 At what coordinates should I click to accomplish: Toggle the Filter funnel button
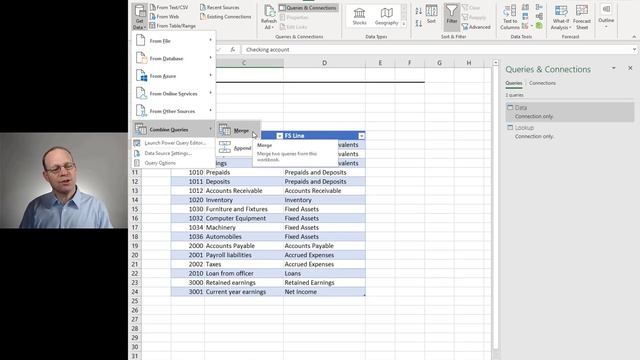click(451, 16)
